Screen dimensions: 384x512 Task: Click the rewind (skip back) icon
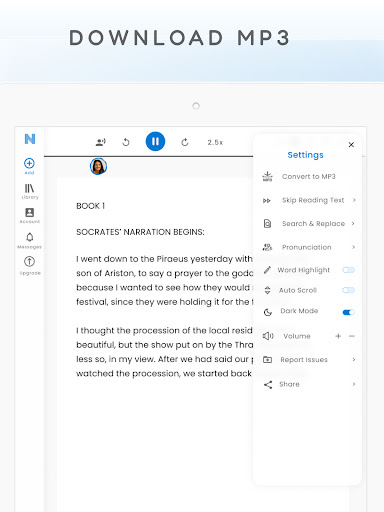point(126,142)
